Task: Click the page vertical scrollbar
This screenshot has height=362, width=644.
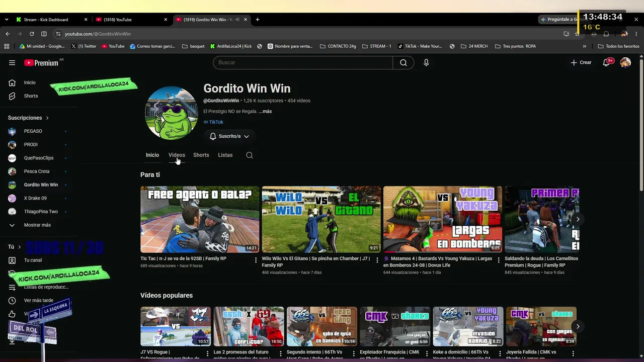Action: tap(641, 126)
